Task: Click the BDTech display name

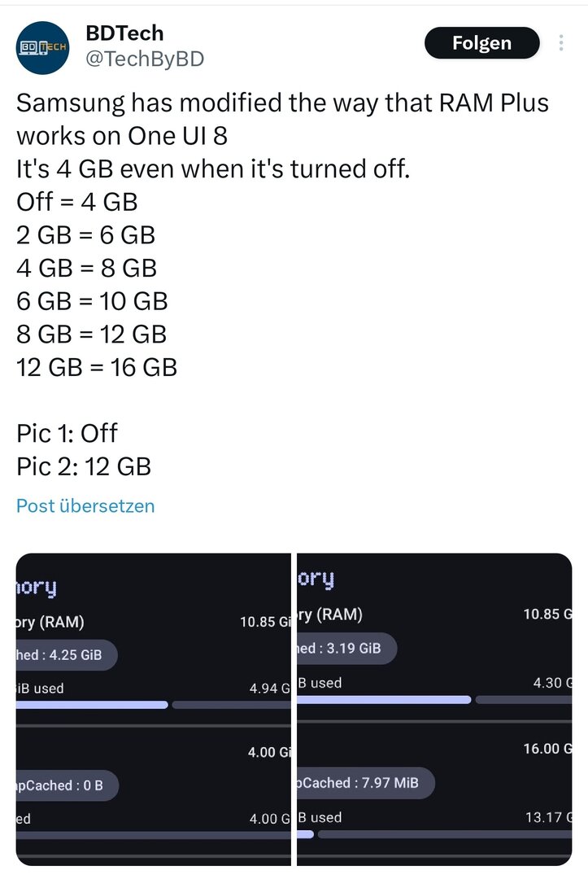Action: pyautogui.click(x=124, y=33)
